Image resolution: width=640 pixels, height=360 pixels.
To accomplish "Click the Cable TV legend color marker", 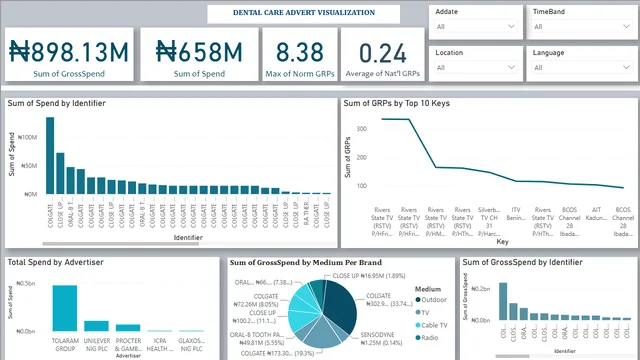I will (418, 325).
